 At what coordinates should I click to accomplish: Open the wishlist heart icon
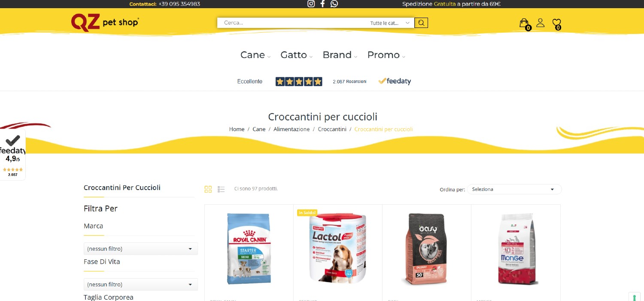click(x=557, y=24)
